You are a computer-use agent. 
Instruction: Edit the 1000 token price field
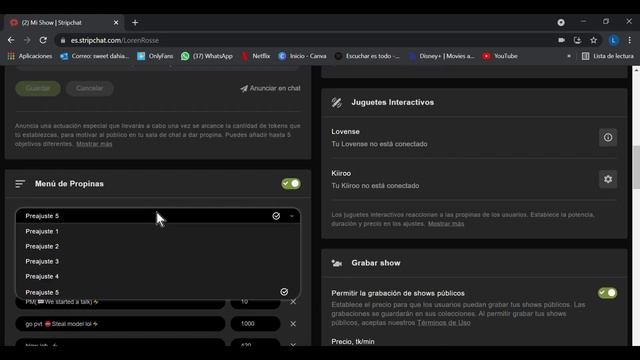point(256,324)
